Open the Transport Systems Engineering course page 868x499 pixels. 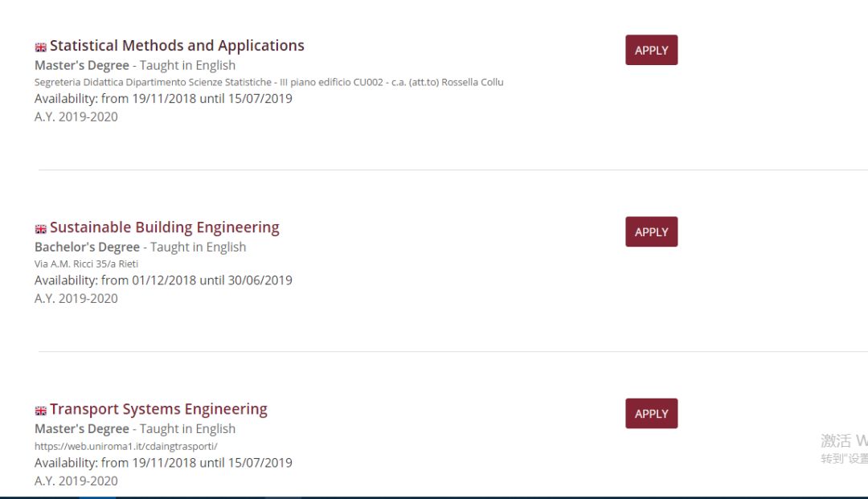coord(158,409)
